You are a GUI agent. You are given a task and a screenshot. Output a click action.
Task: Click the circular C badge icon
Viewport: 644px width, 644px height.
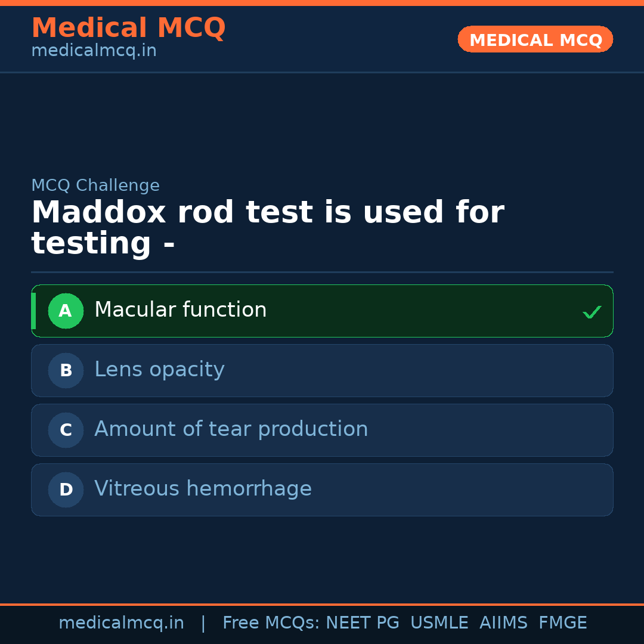pos(66,430)
